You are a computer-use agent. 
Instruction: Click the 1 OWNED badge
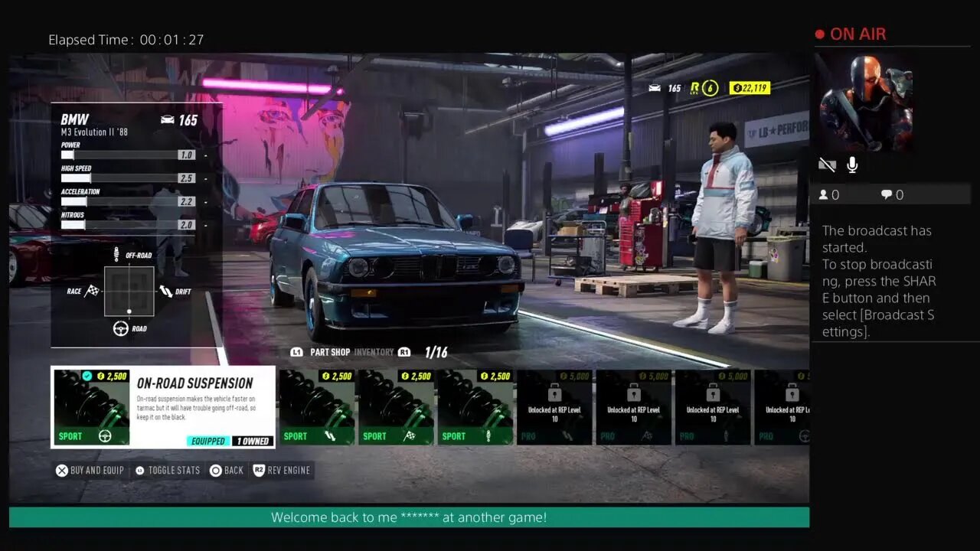(253, 441)
